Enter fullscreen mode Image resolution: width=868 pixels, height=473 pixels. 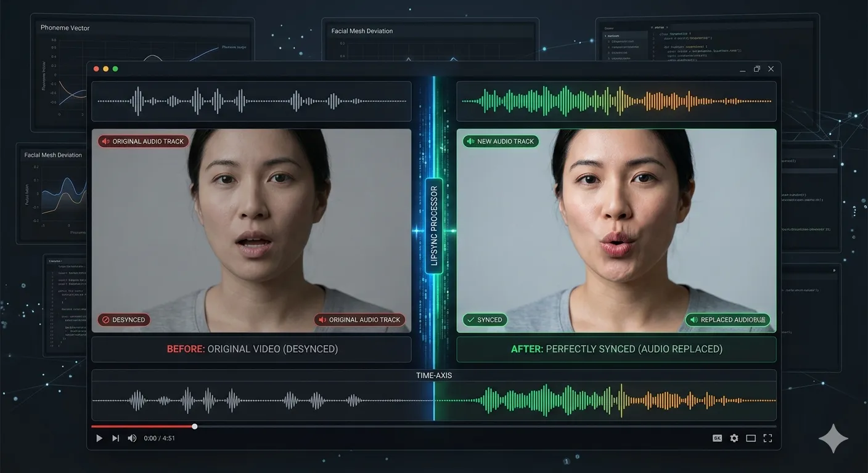768,438
